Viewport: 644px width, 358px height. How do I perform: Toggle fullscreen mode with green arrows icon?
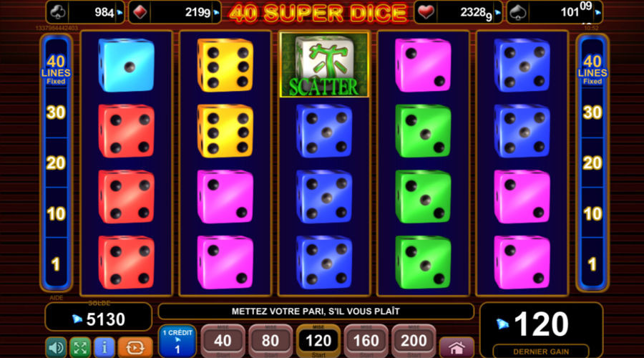click(80, 348)
